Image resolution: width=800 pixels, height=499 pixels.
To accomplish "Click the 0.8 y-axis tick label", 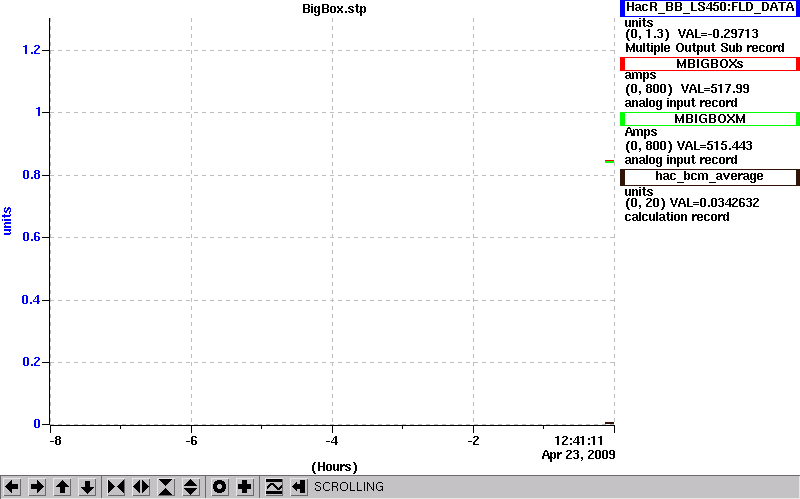I will coord(31,175).
